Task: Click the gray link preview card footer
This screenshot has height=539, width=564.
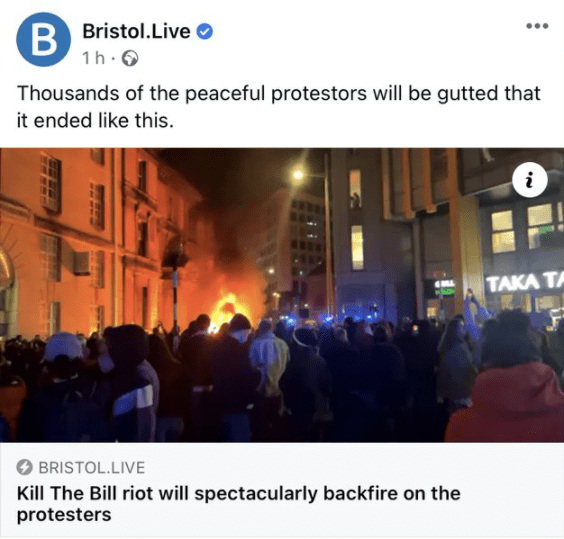Action: pyautogui.click(x=282, y=490)
